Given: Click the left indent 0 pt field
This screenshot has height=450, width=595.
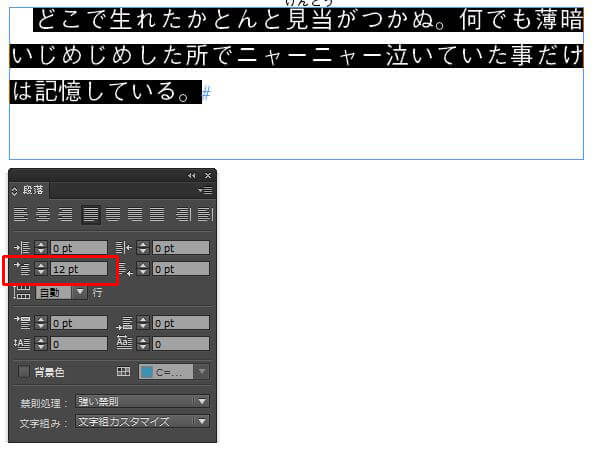Looking at the screenshot, I should click(x=79, y=248).
